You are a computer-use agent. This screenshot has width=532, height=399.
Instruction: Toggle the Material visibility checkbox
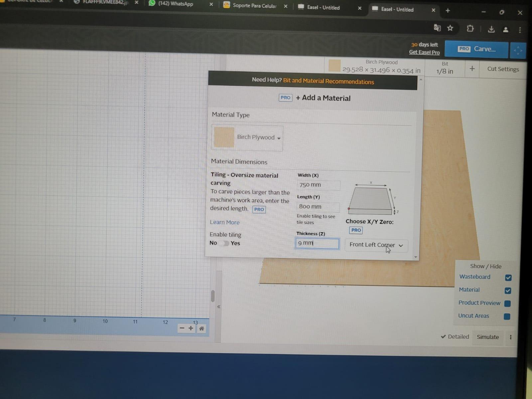(x=508, y=291)
